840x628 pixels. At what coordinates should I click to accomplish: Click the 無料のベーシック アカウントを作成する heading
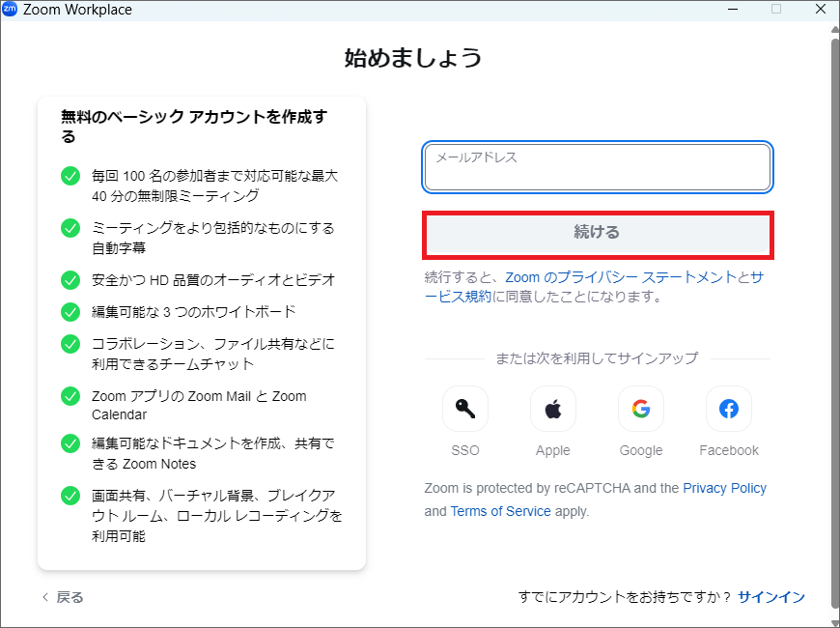193,126
